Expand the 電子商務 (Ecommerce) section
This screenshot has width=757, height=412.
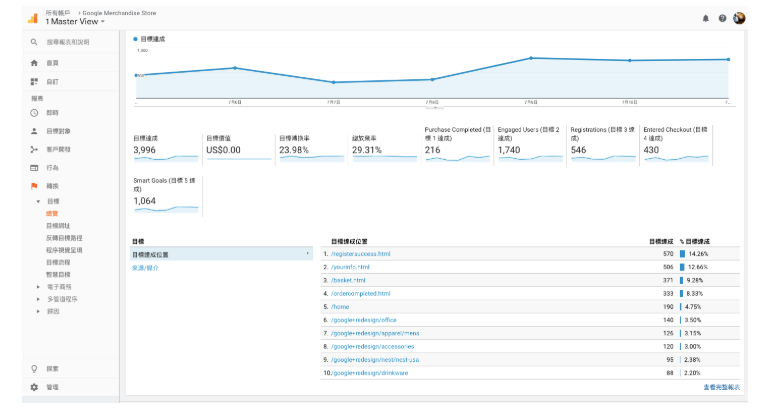pos(39,287)
